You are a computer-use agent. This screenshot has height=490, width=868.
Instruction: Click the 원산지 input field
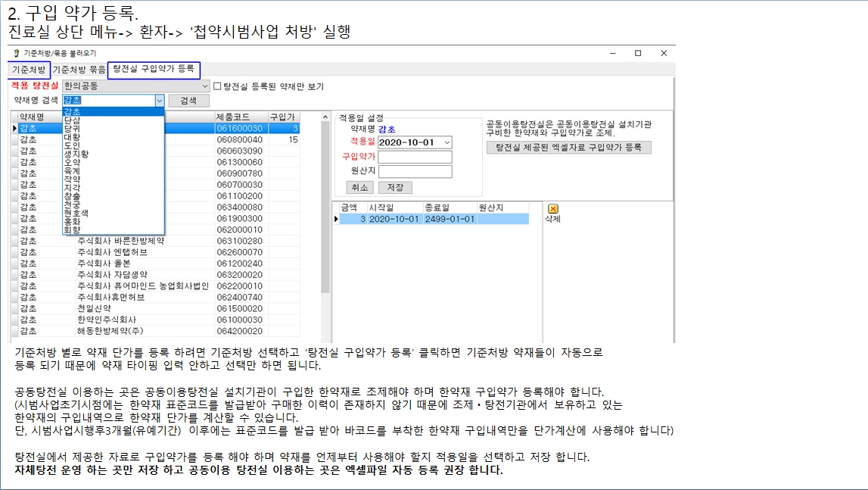(x=415, y=172)
